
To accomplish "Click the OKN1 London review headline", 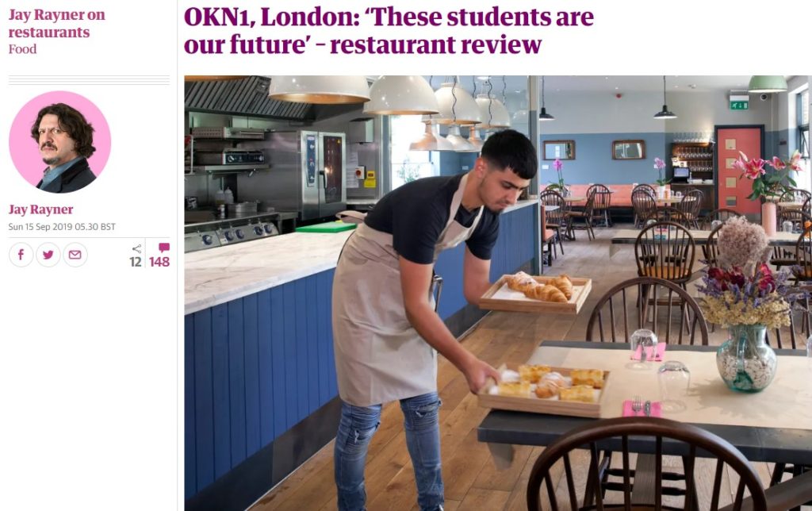I will tap(389, 31).
